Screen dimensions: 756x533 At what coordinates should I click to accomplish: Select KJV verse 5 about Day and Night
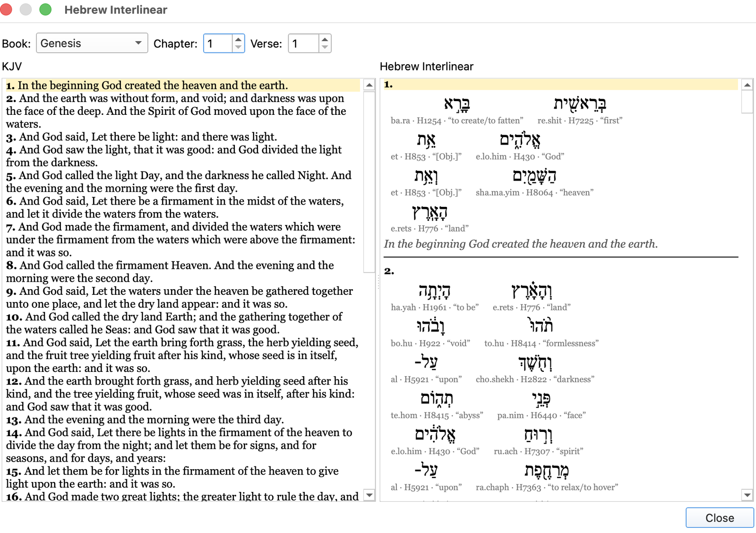coord(179,182)
